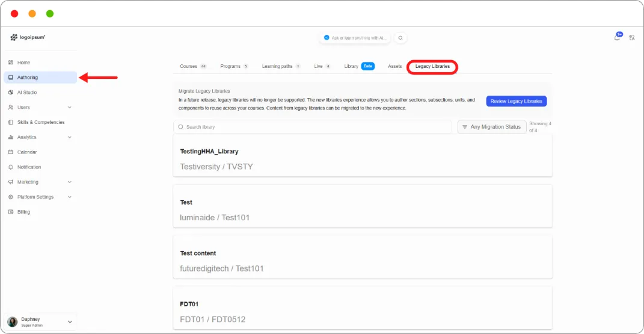Open Calendar from the sidebar

click(40, 152)
